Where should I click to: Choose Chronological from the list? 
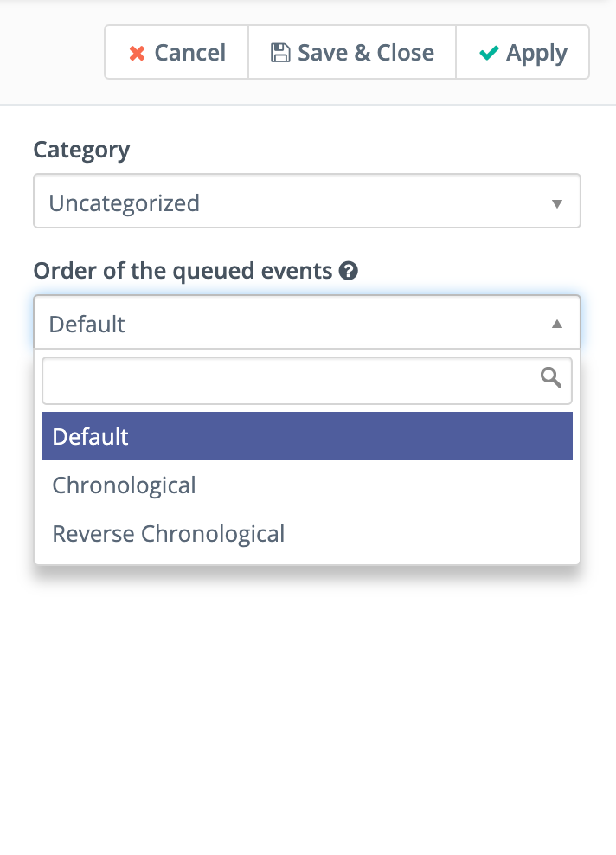(x=307, y=485)
